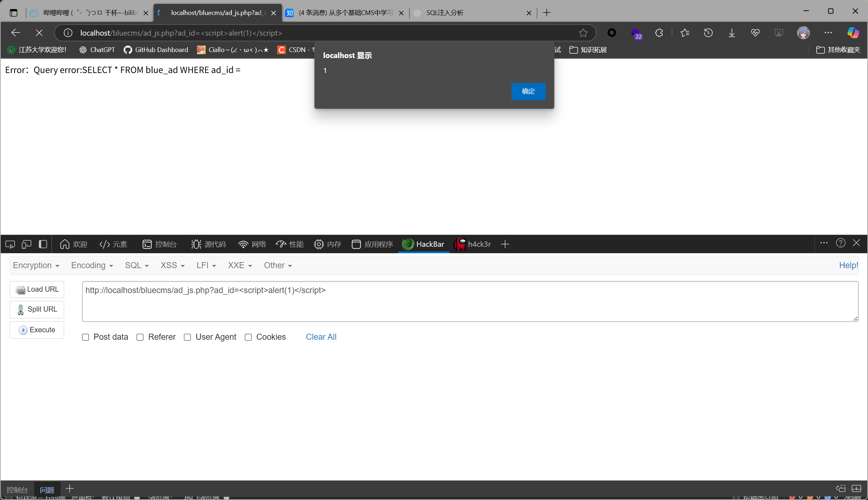Expand the SQL dropdown menu
This screenshot has width=868, height=500.
(137, 265)
